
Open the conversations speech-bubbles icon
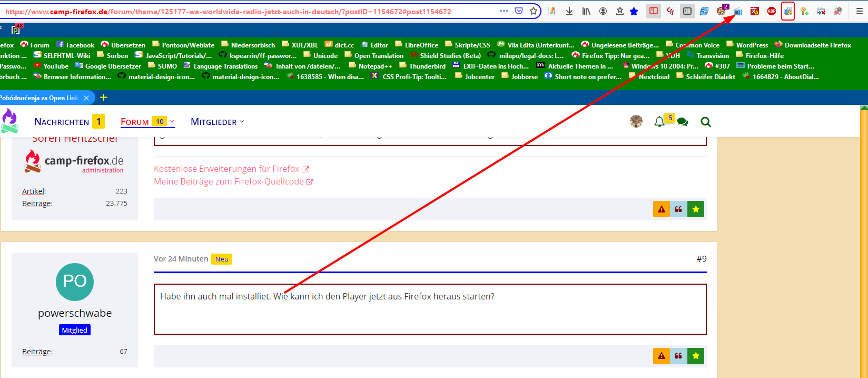(683, 122)
